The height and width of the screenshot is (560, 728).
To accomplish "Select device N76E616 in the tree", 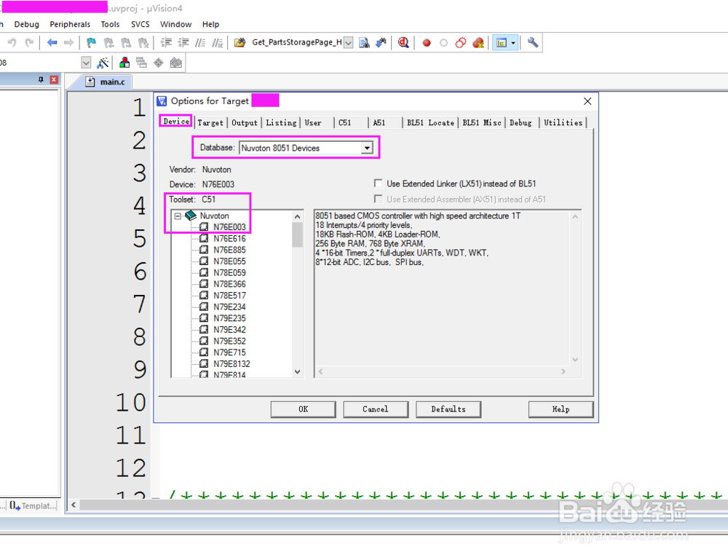I will [x=229, y=239].
